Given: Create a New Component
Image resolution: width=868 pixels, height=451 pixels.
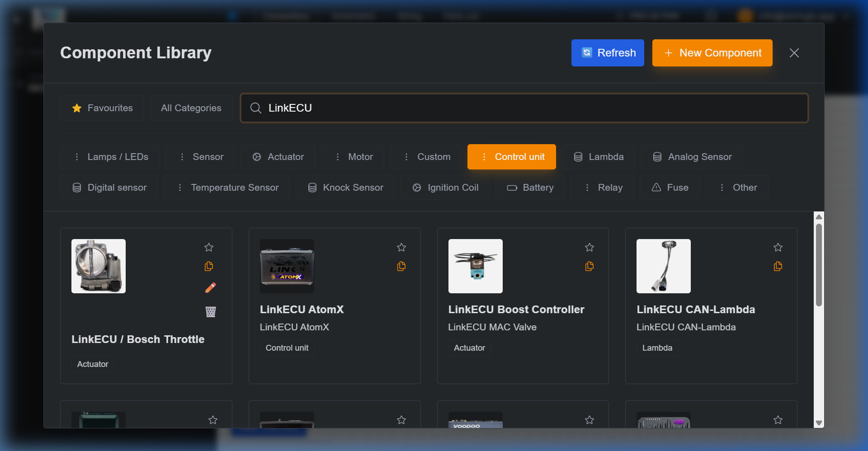Looking at the screenshot, I should click(712, 53).
